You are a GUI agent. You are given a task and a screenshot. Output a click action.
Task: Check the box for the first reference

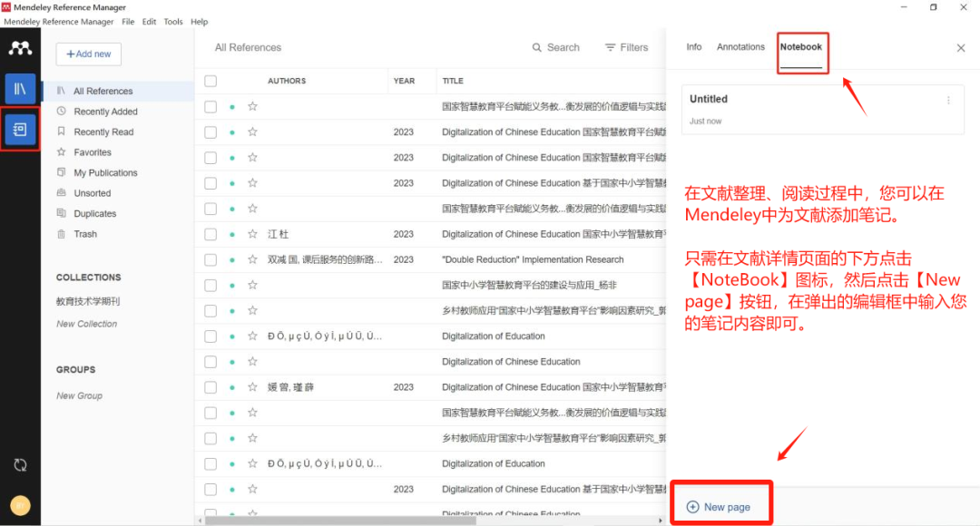tap(211, 106)
